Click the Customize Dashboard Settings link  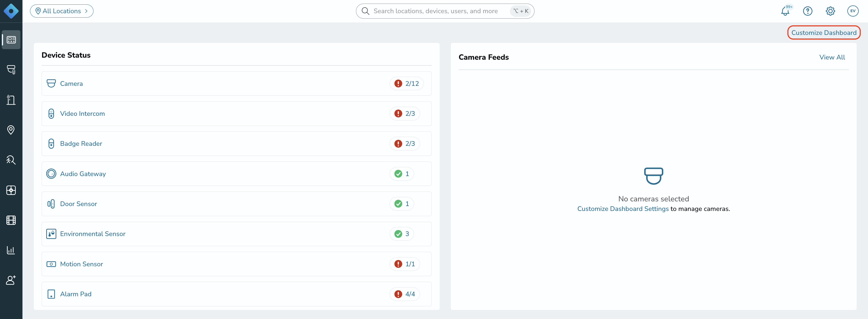coord(623,209)
